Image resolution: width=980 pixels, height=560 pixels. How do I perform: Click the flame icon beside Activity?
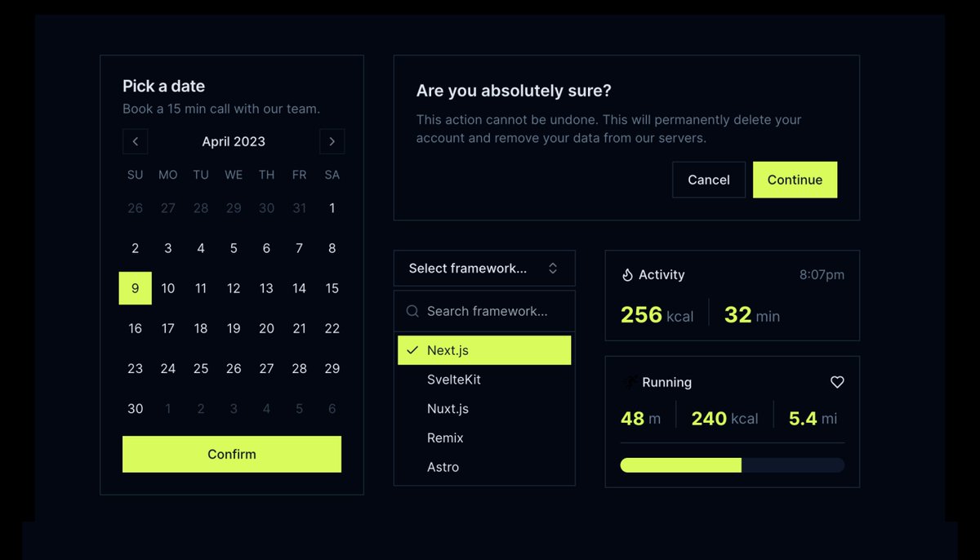627,275
